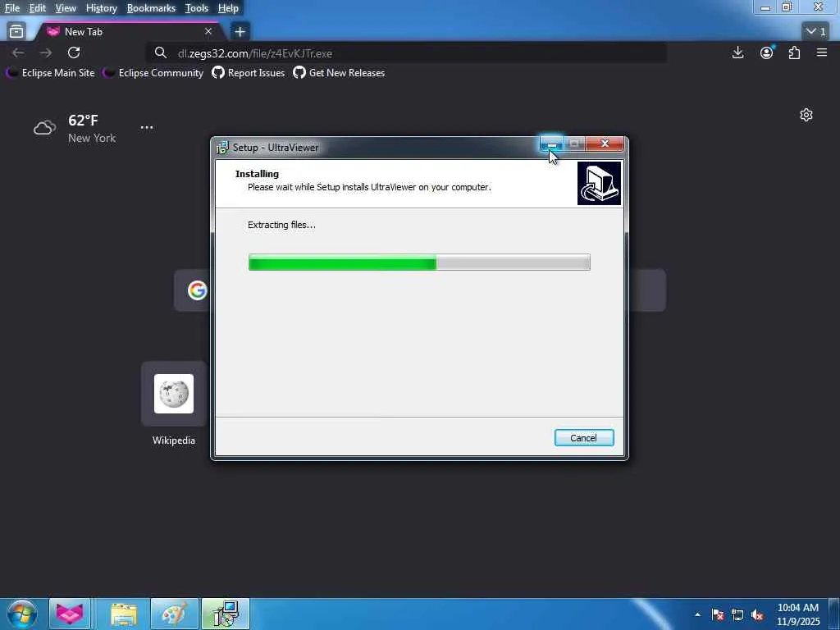Viewport: 840px width, 630px height.
Task: Open the muted volume tray icon
Action: tap(757, 614)
